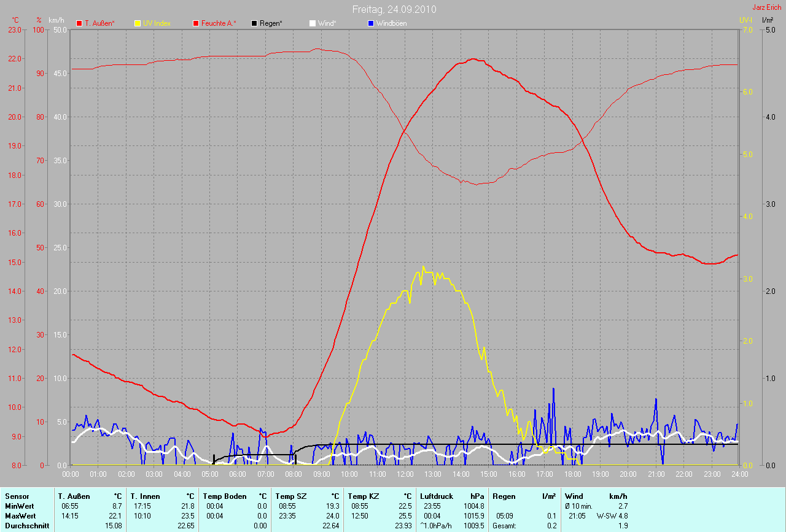Click the 'Temp Boden' column header

click(x=225, y=496)
